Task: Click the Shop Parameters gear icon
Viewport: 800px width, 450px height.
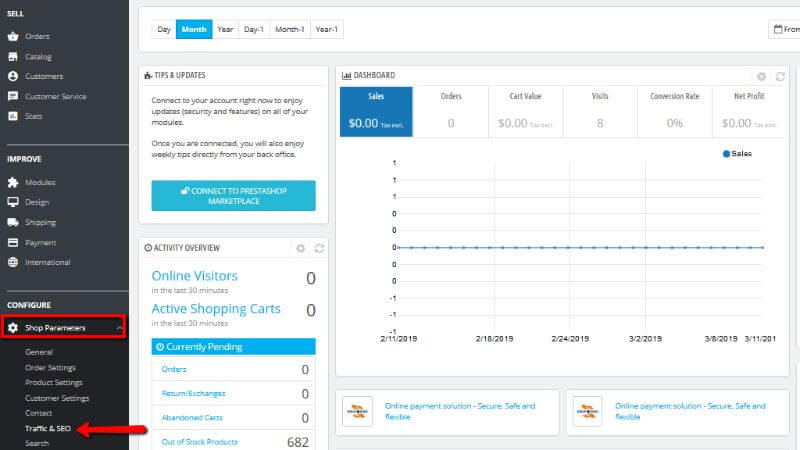Action: coord(13,328)
